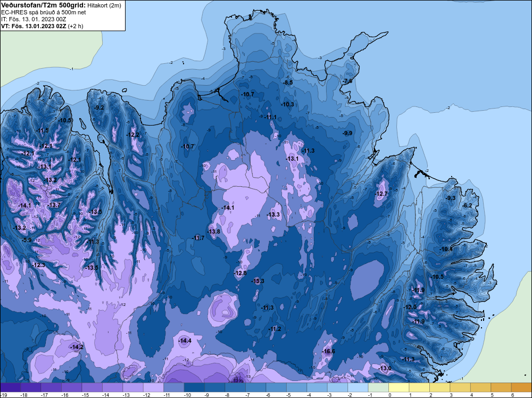Click the pale green legend swatch labeled -1
This screenshot has width=532, height=398.
[x=378, y=387]
